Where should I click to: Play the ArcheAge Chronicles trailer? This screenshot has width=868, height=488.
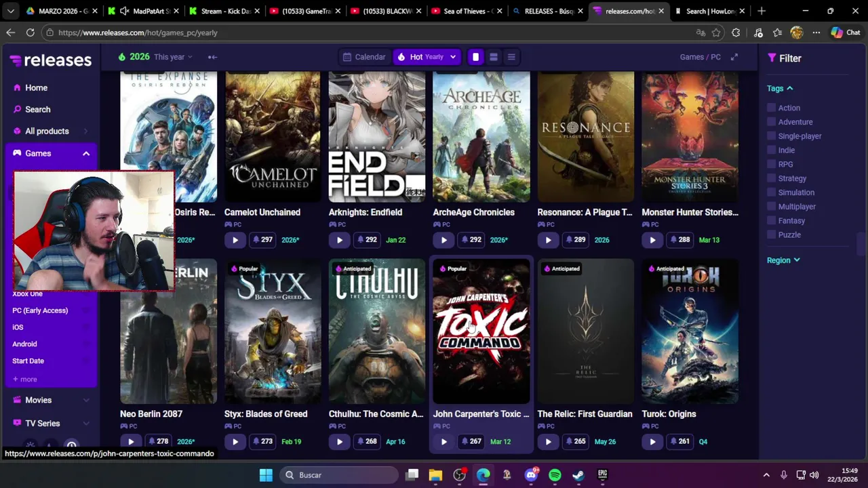tap(443, 240)
